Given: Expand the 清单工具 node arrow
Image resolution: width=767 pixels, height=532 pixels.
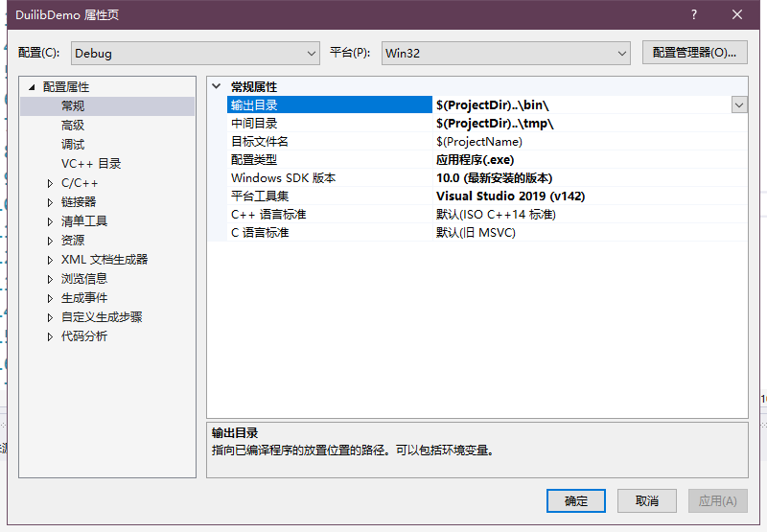Looking at the screenshot, I should (x=51, y=221).
